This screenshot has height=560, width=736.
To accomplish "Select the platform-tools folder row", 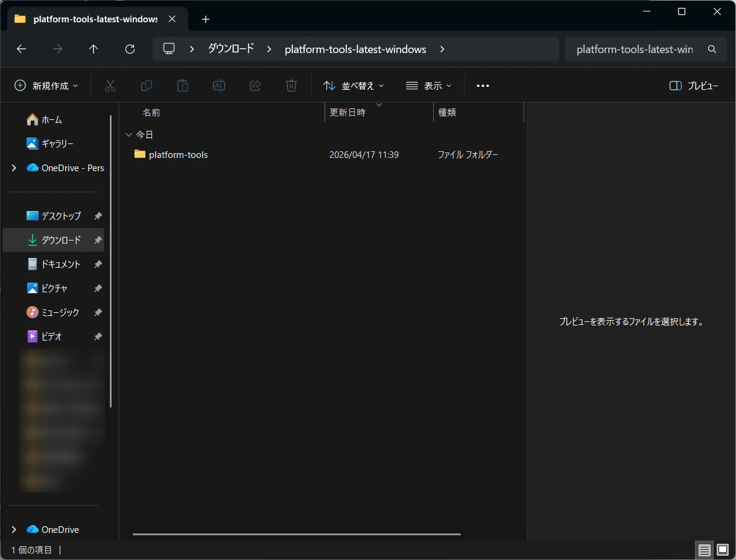I will click(x=323, y=154).
